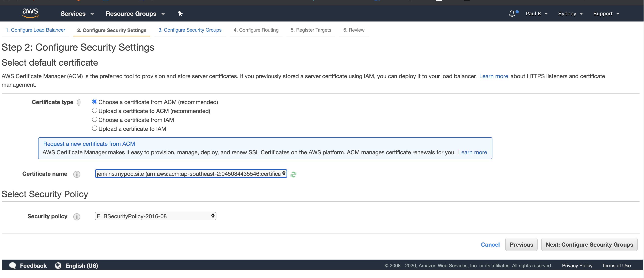The image size is (644, 278).
Task: Open the Privacy Policy link
Action: click(577, 265)
